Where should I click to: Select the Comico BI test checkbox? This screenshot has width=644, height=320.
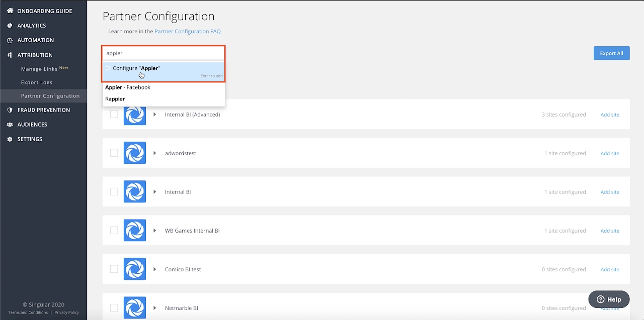pyautogui.click(x=114, y=269)
